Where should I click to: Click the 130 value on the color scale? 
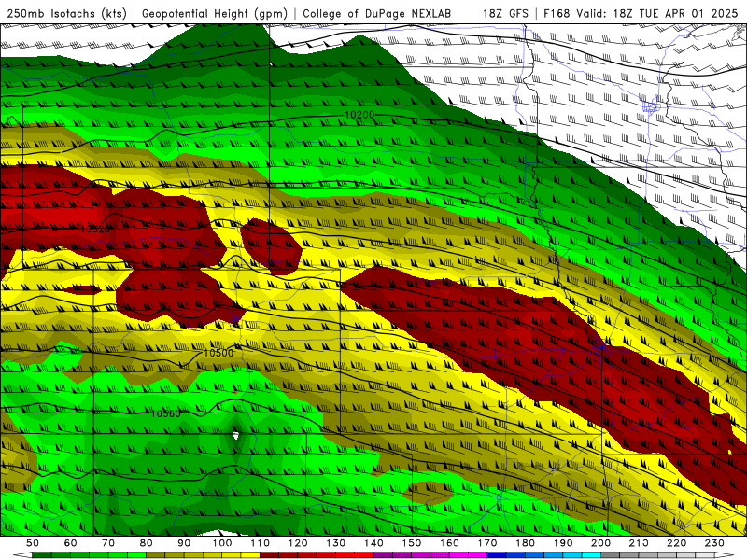[336, 543]
